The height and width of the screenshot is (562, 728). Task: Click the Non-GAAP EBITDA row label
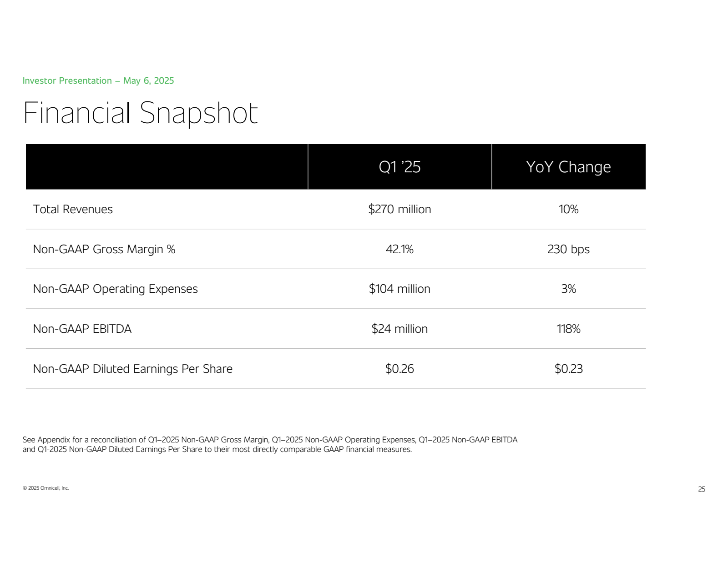(x=82, y=329)
